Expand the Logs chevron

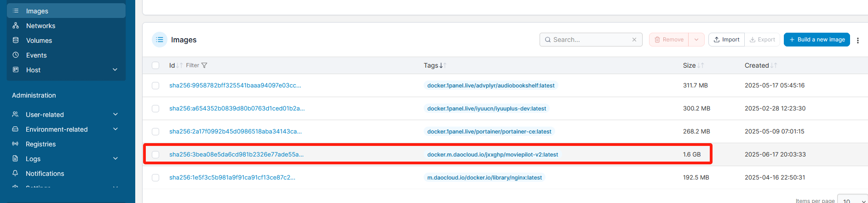coord(115,158)
